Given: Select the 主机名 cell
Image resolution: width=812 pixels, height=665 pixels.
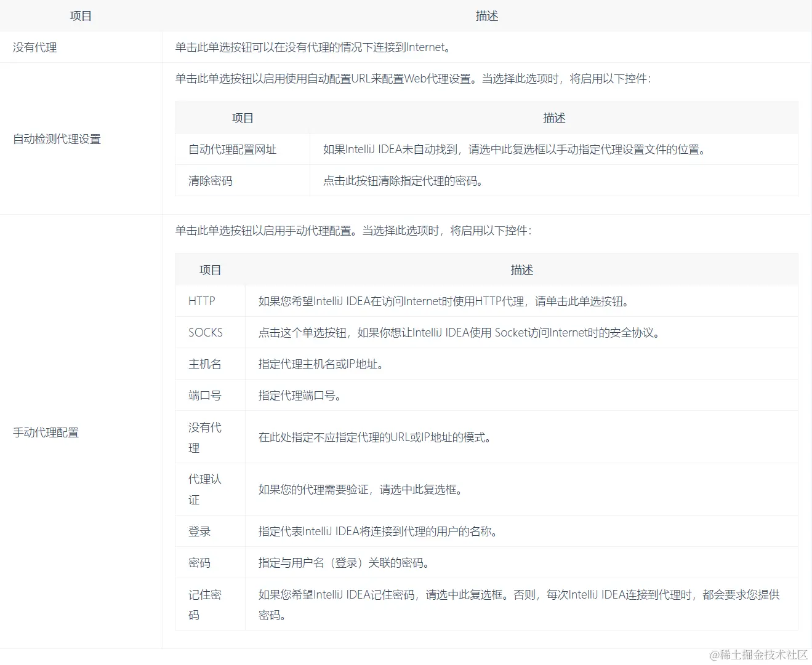Looking at the screenshot, I should [x=205, y=364].
